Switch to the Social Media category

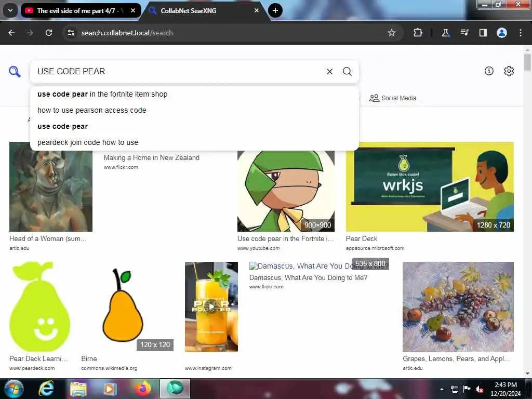point(393,98)
